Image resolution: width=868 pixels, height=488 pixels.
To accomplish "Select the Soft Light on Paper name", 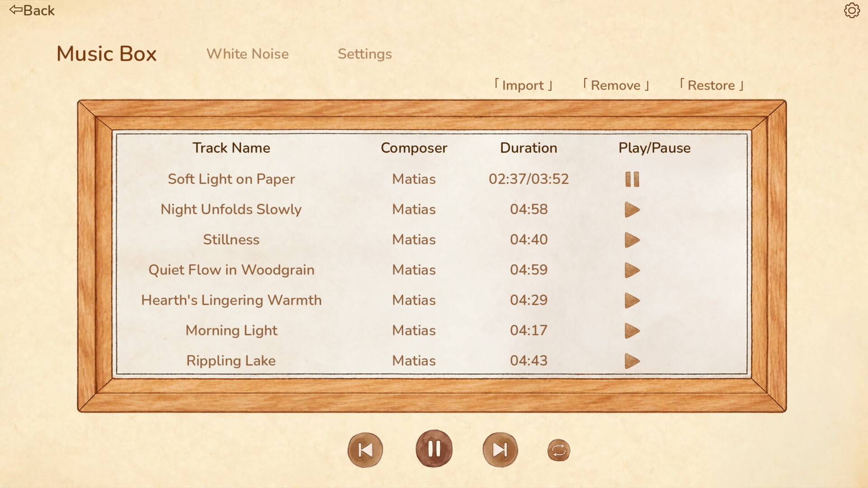I will click(231, 179).
